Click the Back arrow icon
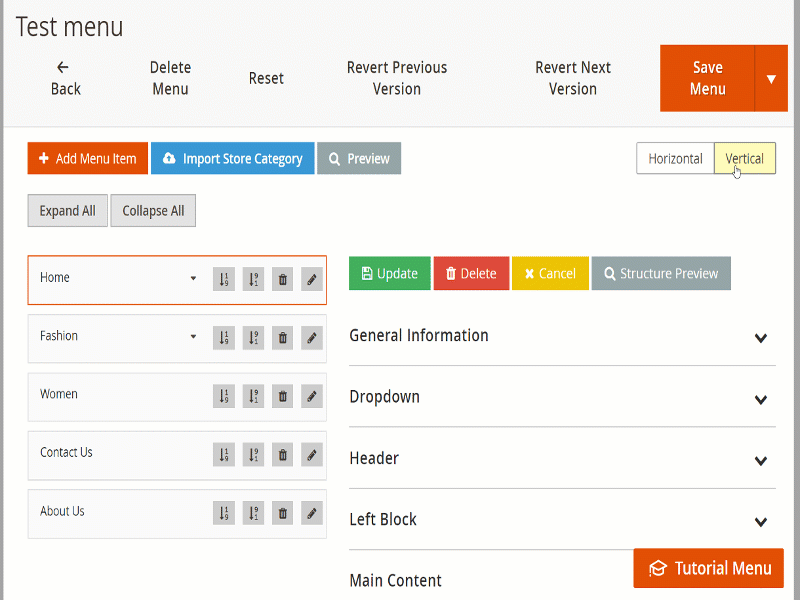 pos(63,67)
